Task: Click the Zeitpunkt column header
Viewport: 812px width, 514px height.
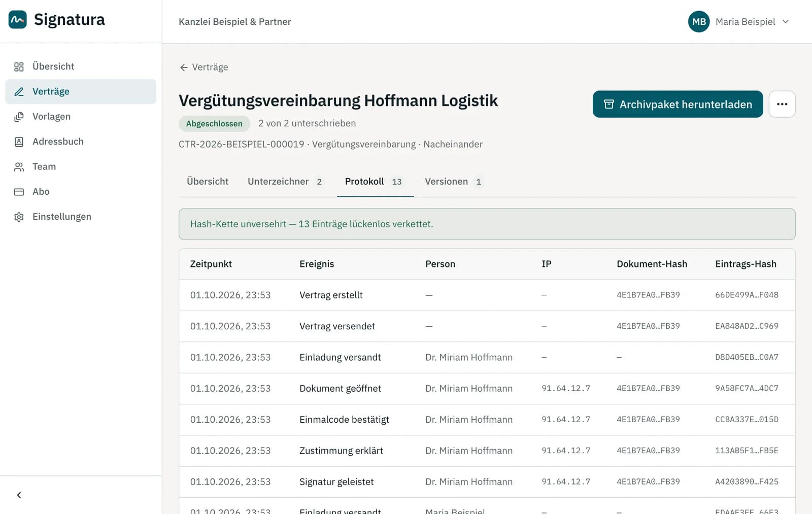Action: [211, 264]
